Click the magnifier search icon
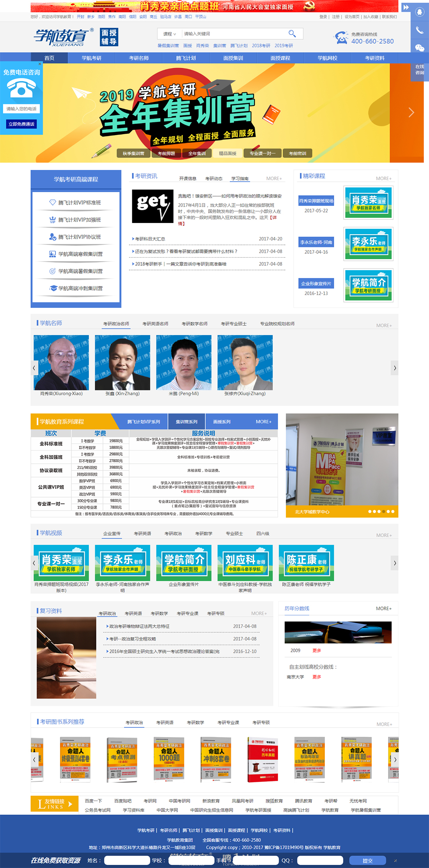 click(292, 34)
